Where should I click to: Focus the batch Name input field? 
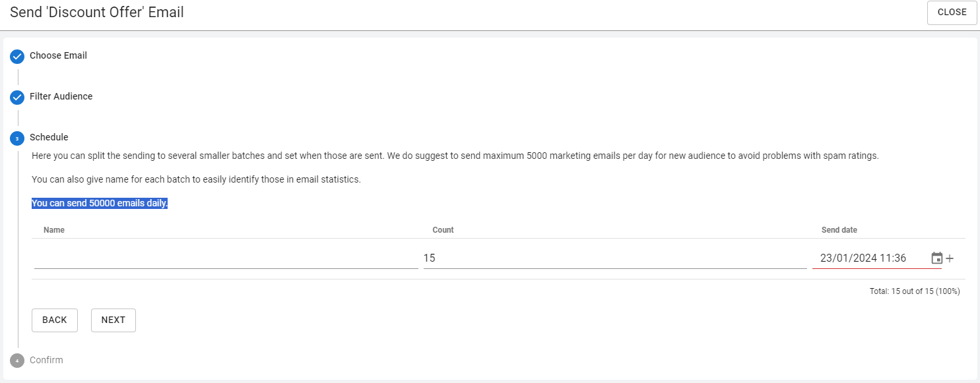[226, 259]
